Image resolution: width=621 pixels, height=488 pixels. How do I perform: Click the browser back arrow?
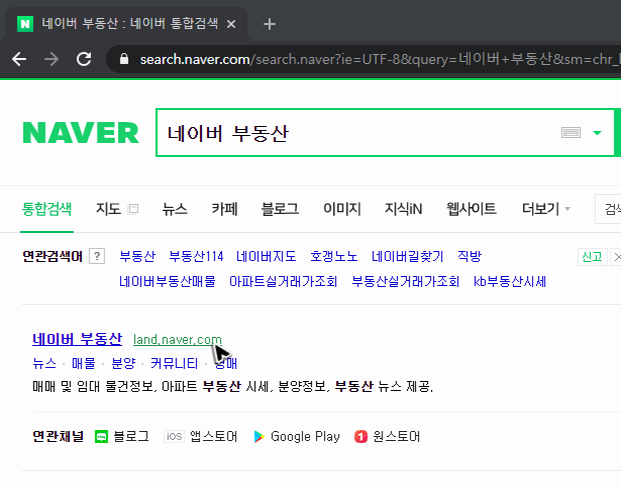pyautogui.click(x=19, y=59)
